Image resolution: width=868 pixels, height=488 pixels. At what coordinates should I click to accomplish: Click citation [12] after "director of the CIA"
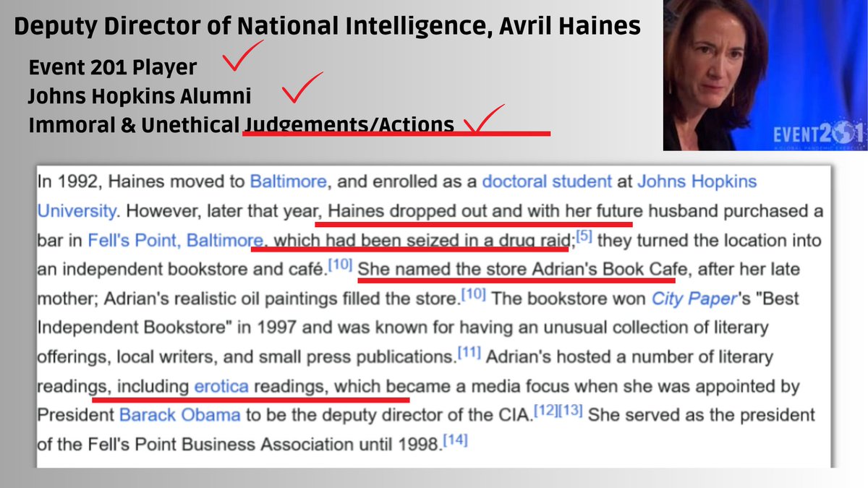tap(546, 411)
